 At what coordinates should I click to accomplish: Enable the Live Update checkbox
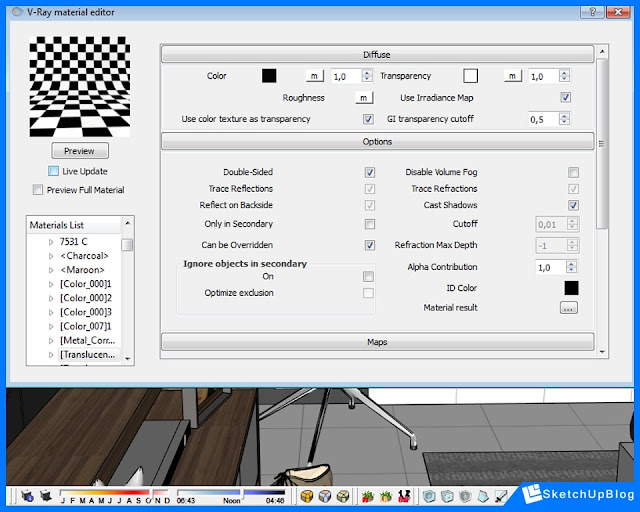(53, 171)
